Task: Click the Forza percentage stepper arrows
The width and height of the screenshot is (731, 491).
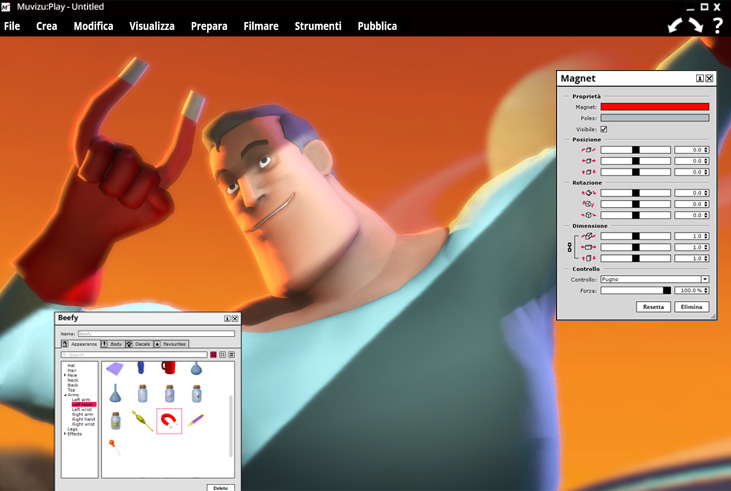Action: click(x=706, y=290)
